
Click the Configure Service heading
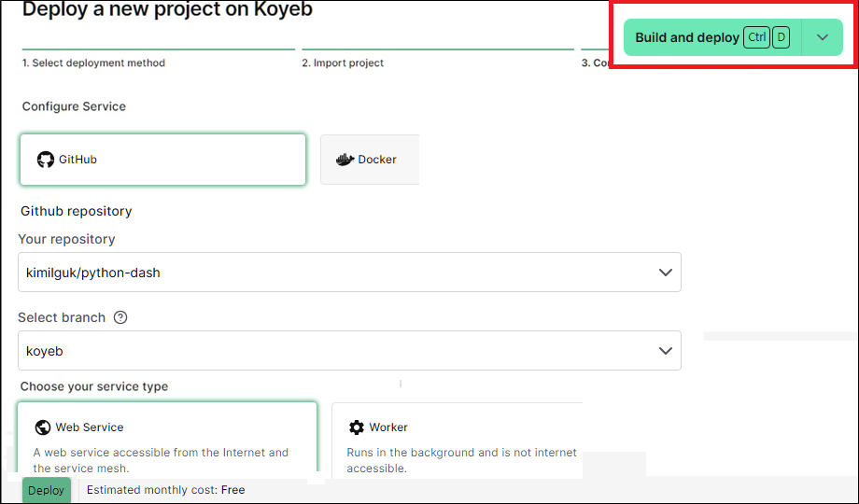[x=74, y=106]
